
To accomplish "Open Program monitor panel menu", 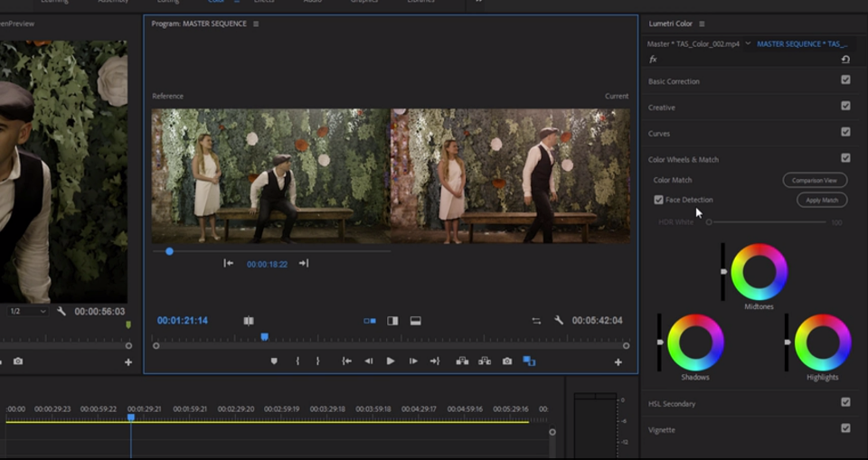I will click(256, 23).
